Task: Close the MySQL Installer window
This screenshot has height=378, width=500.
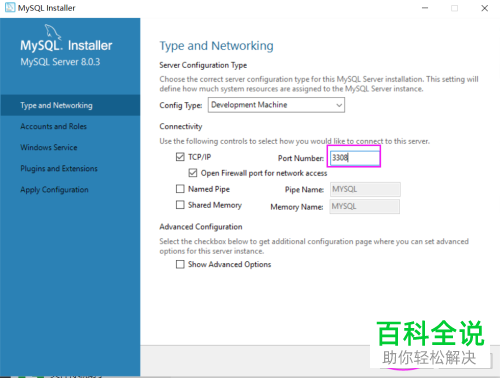Action: [485, 8]
